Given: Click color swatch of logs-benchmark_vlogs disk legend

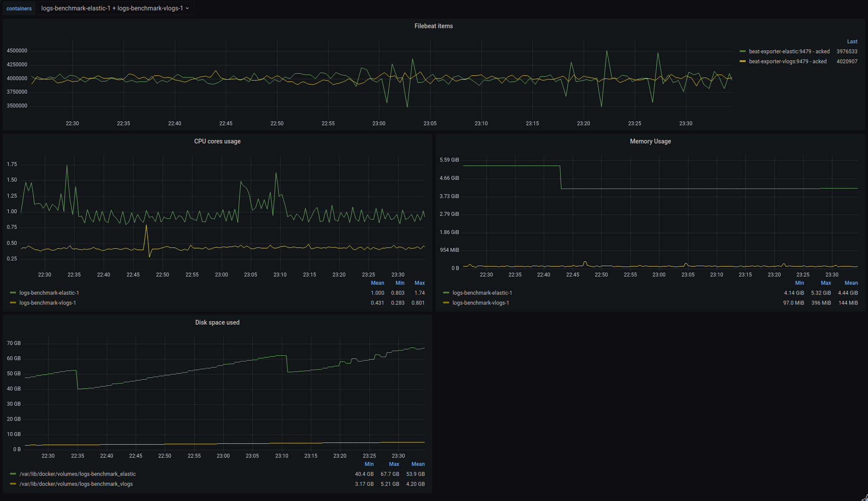Looking at the screenshot, I should (13, 484).
